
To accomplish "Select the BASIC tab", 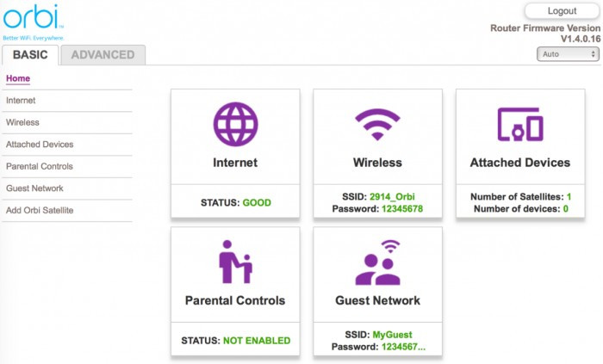I will coord(30,55).
